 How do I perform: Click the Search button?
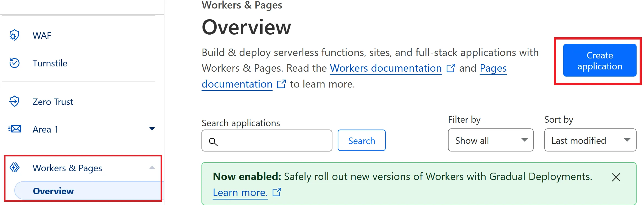[362, 140]
